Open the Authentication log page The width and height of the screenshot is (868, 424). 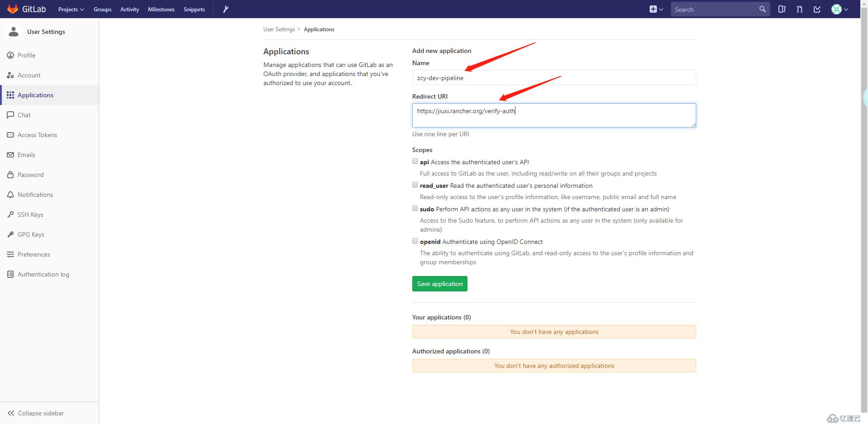click(50, 274)
